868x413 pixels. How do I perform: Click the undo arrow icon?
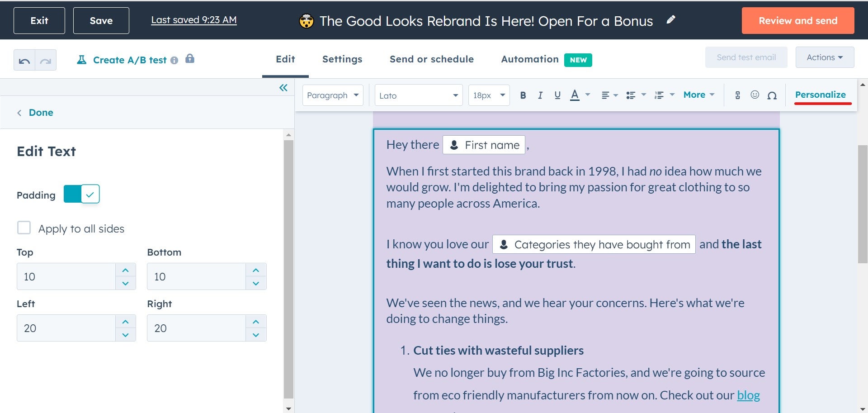(24, 61)
